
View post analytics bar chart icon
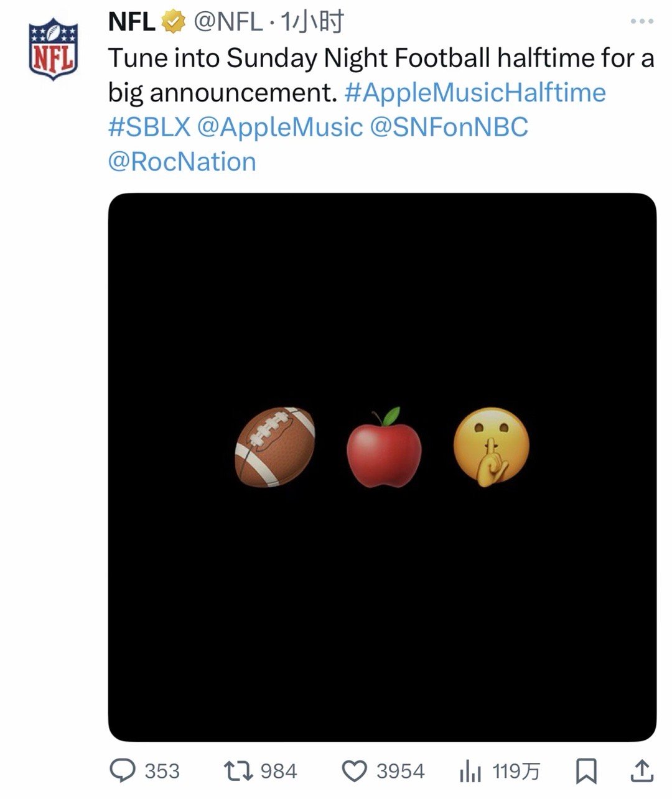(x=470, y=772)
